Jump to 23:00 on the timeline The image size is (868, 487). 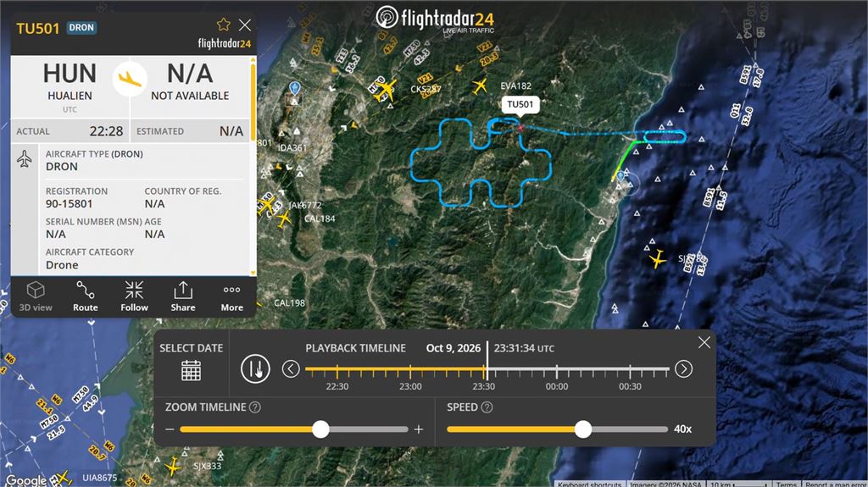click(410, 386)
